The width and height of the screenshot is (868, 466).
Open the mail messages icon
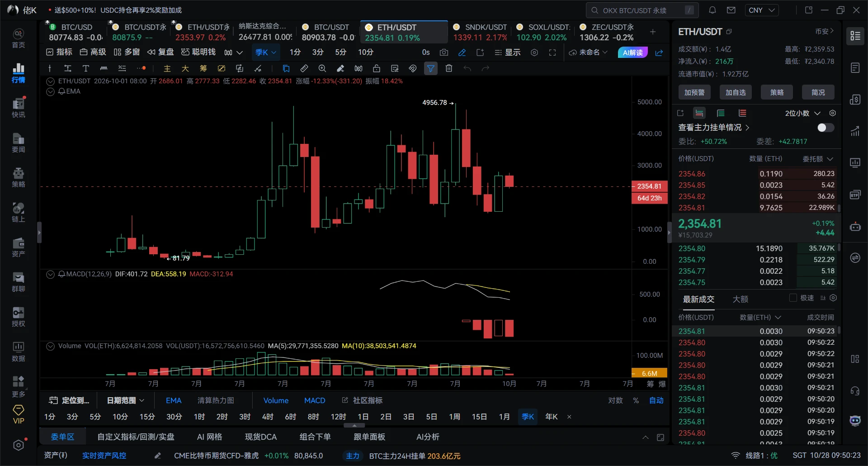pos(731,10)
